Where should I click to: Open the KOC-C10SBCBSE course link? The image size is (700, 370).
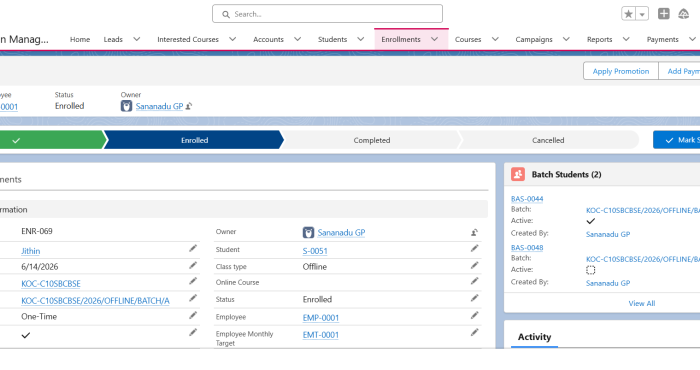tap(51, 284)
